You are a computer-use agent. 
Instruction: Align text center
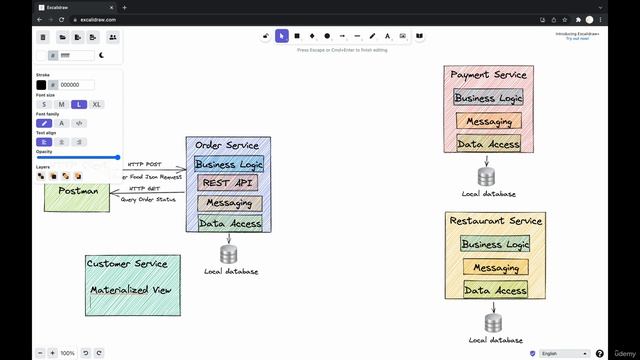[62, 142]
